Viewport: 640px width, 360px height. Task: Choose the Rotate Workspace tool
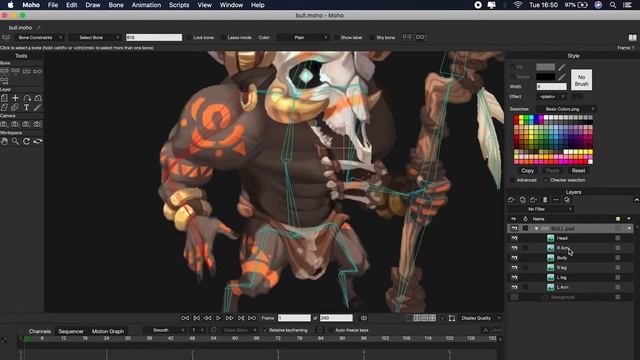click(x=27, y=141)
